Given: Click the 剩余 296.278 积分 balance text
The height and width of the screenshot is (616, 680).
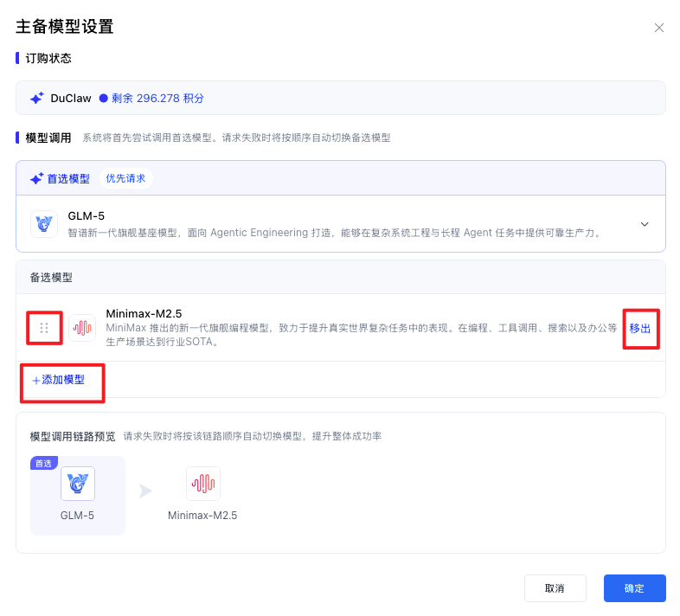Looking at the screenshot, I should [157, 99].
